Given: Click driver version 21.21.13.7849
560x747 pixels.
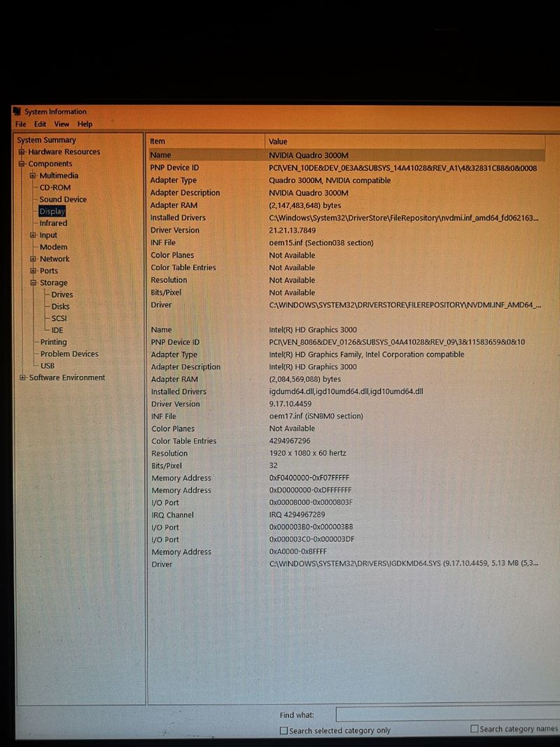Looking at the screenshot, I should pos(293,230).
